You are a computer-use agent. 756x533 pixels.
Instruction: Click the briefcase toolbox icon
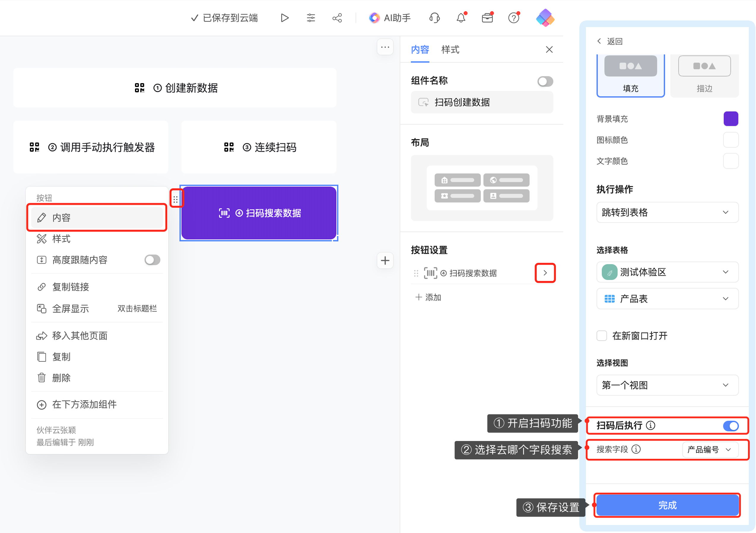pos(487,18)
